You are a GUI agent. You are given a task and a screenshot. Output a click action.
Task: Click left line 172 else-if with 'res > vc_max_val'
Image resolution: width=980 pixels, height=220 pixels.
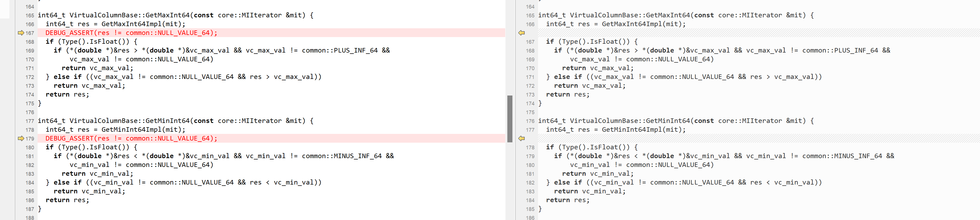184,77
